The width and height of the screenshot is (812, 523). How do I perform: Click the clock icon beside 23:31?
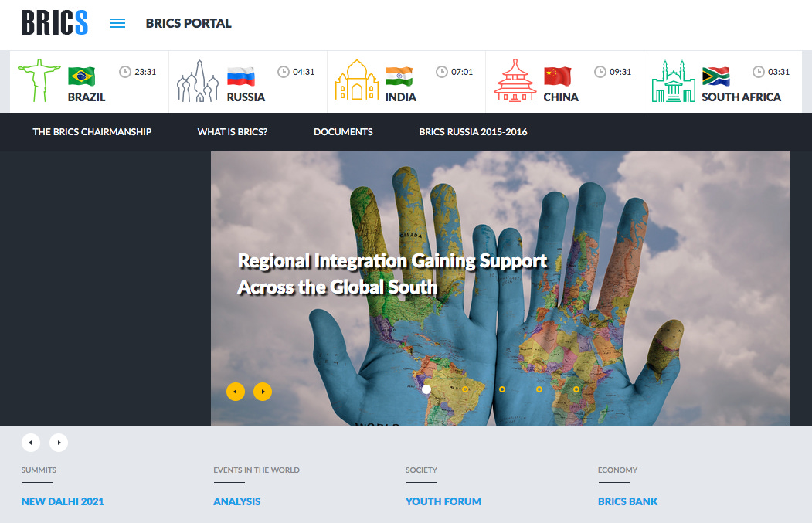pyautogui.click(x=125, y=72)
